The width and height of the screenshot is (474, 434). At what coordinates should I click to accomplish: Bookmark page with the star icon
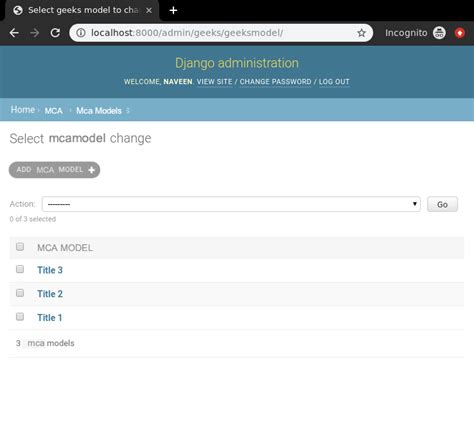pos(361,33)
